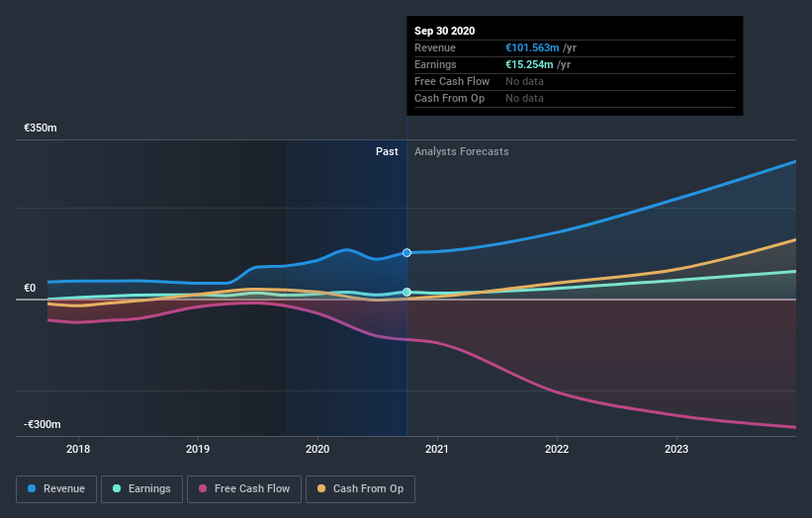The height and width of the screenshot is (518, 812).
Task: Click the €101.563m revenue value in tooltip
Action: click(532, 47)
